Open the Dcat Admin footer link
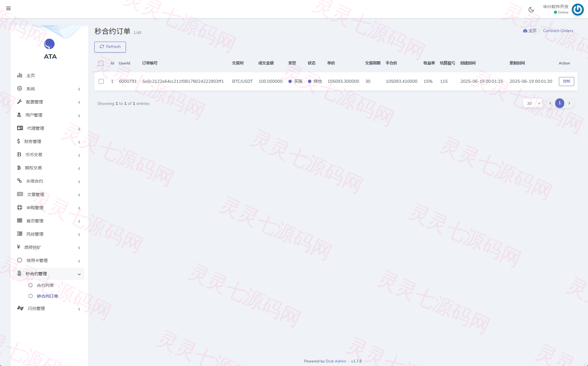The width and height of the screenshot is (588, 366). point(336,361)
